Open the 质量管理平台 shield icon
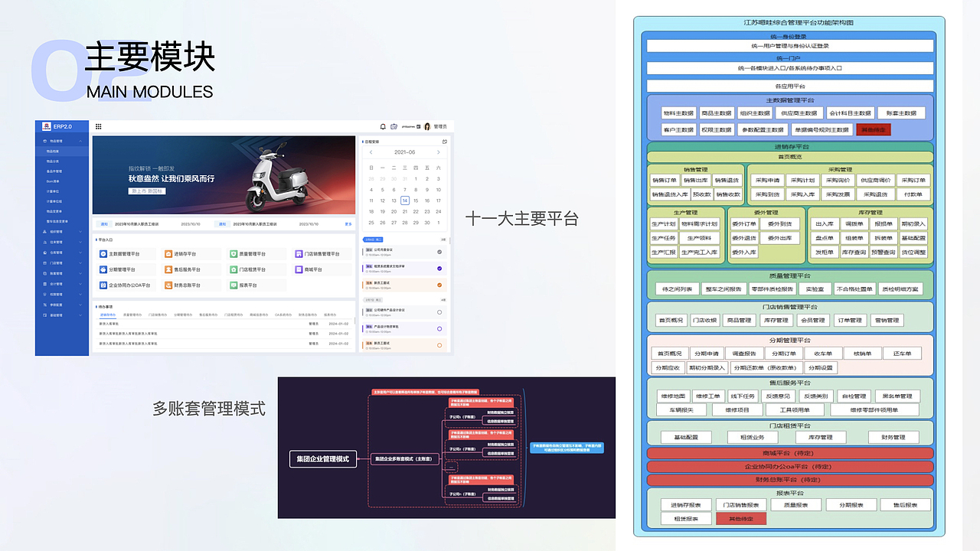This screenshot has height=551, width=980. (233, 253)
